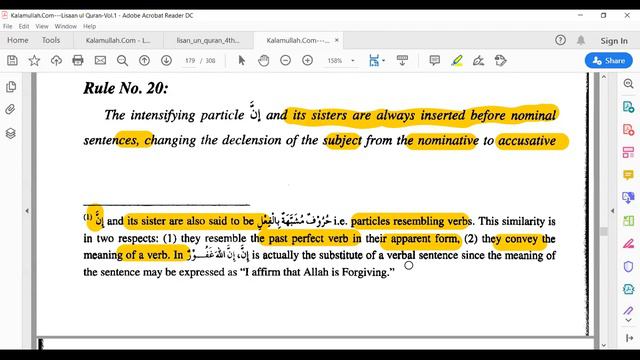Open Help question mark icon
Image resolution: width=640 pixels, height=360 pixels.
tap(560, 40)
